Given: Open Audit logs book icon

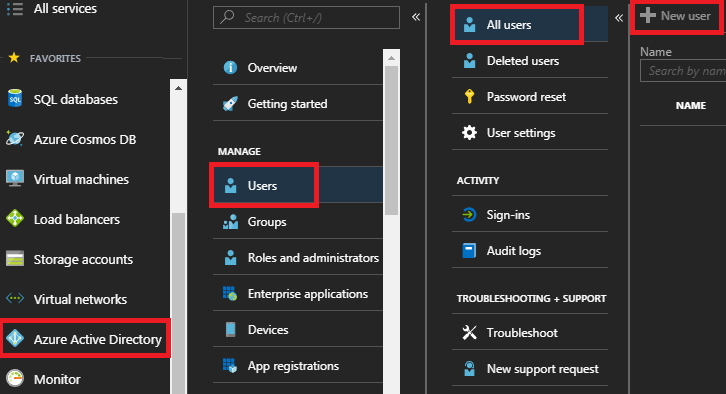Looking at the screenshot, I should coord(469,250).
